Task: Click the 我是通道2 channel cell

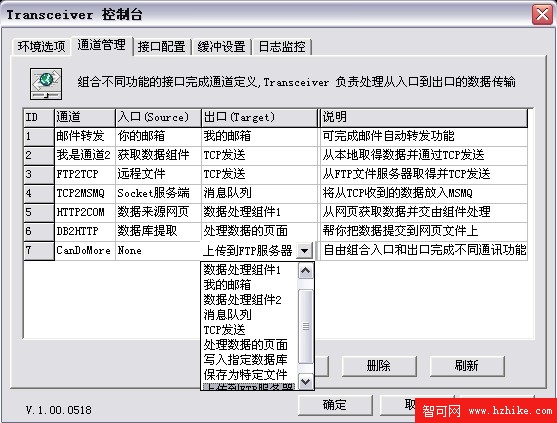Action: [x=85, y=156]
